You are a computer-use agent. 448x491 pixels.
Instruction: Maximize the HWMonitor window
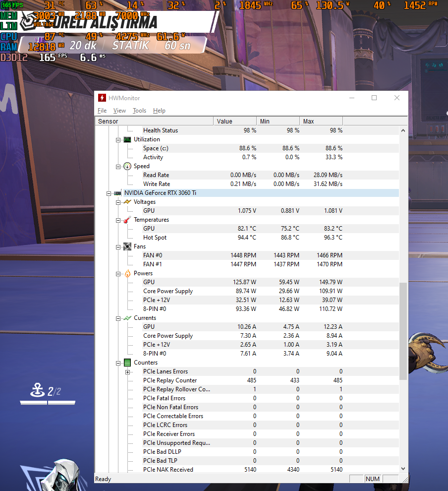pyautogui.click(x=374, y=98)
